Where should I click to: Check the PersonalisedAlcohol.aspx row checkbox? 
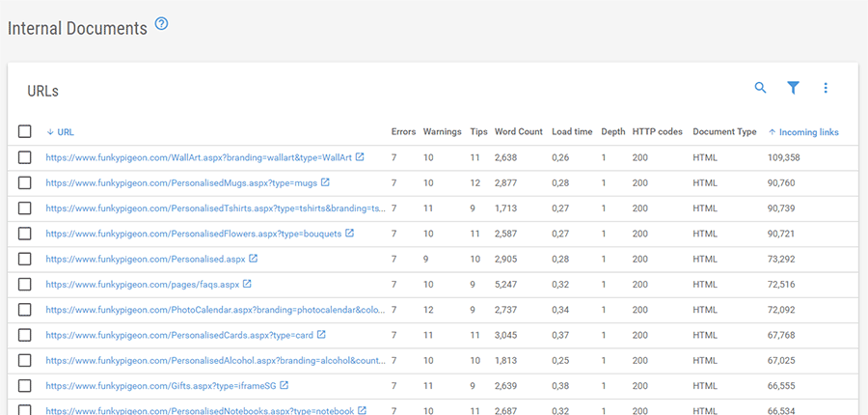(x=24, y=361)
